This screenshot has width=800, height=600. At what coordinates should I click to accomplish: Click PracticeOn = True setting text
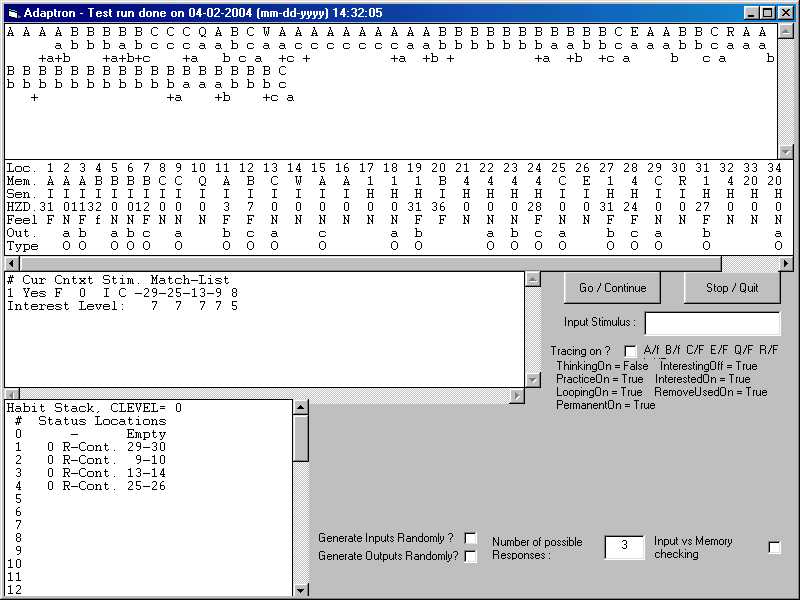pyautogui.click(x=599, y=379)
